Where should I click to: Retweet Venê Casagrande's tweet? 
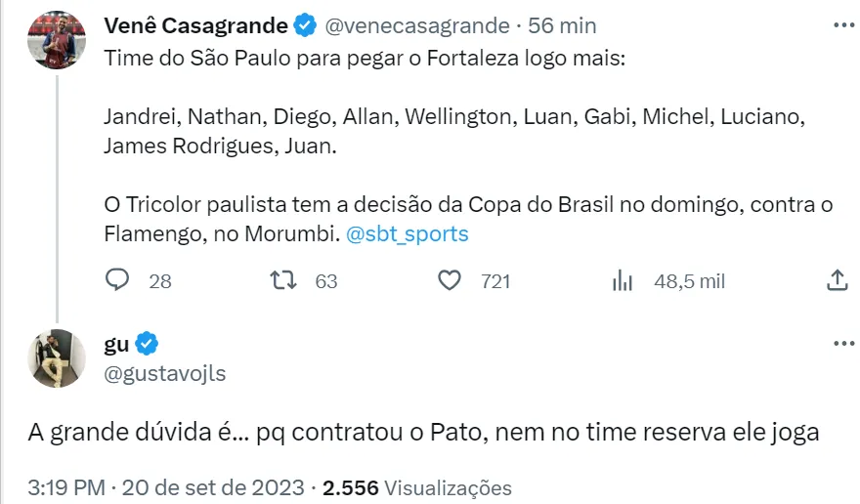point(283,281)
